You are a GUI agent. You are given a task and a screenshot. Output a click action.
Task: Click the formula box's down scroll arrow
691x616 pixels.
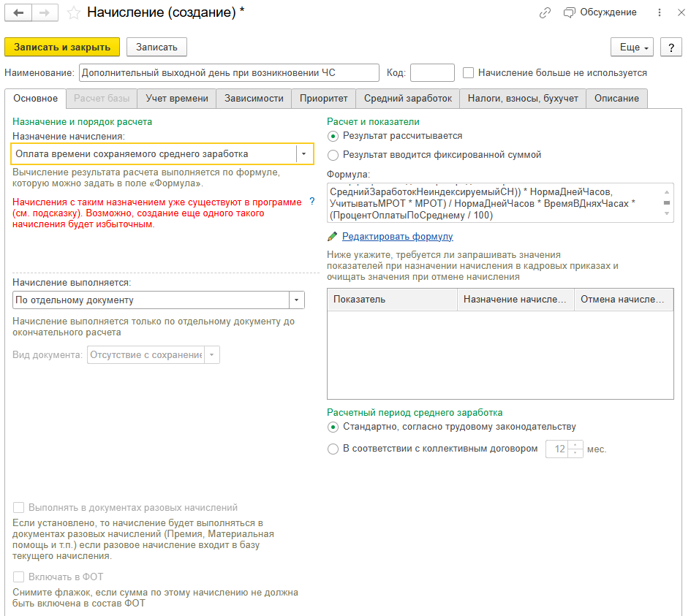point(667,213)
